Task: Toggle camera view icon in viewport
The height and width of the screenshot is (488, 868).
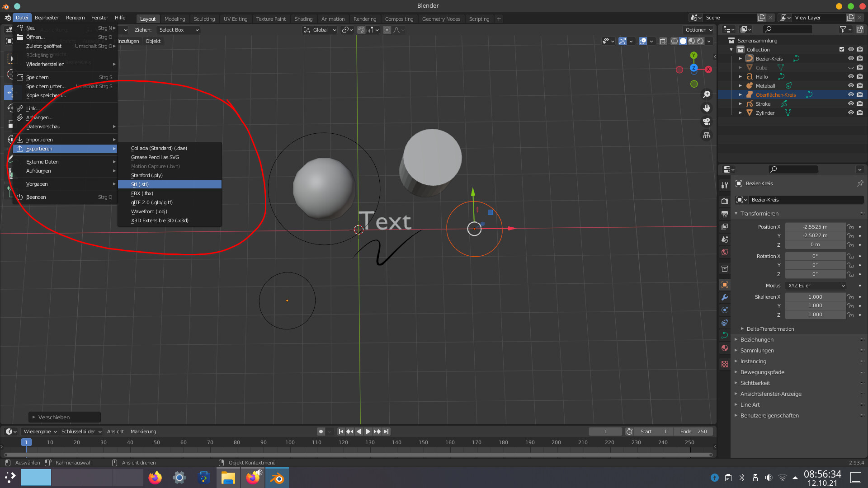Action: point(707,122)
